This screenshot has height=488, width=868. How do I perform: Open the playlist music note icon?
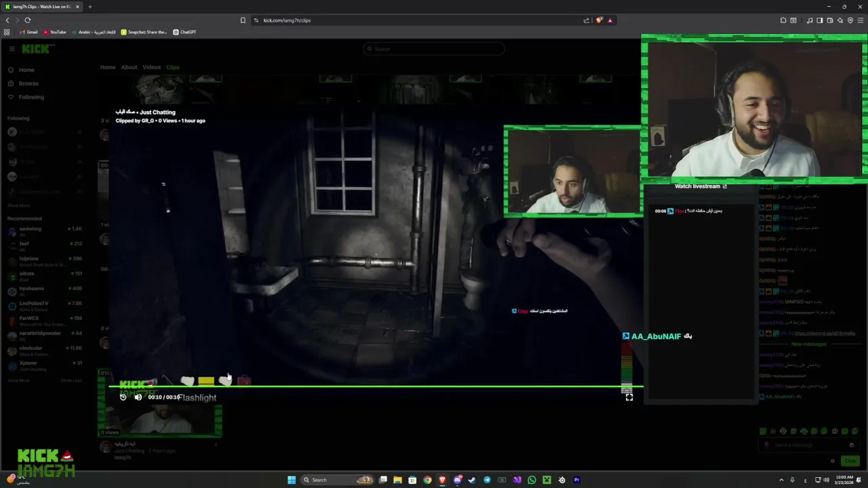[810, 20]
